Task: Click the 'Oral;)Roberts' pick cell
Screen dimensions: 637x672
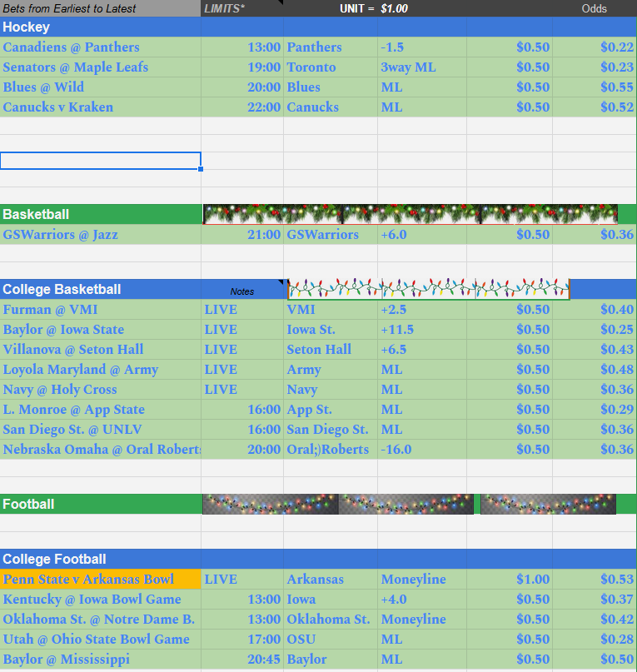Action: pos(331,449)
